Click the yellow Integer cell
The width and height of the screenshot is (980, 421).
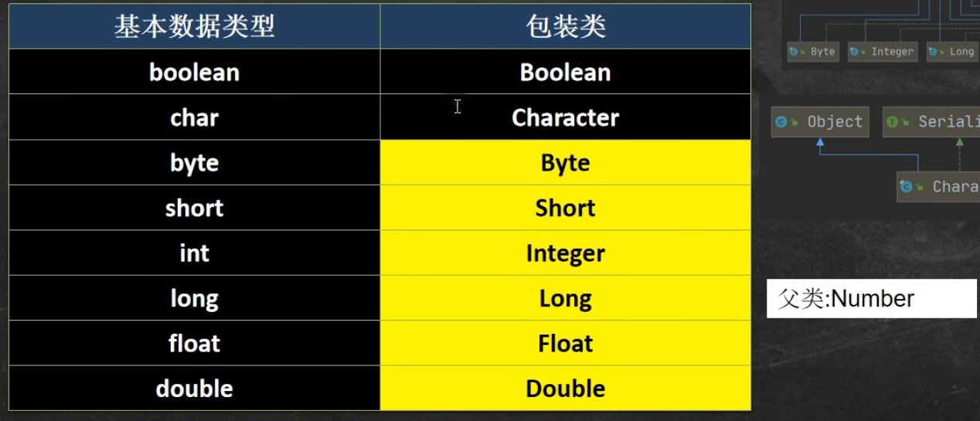tap(566, 253)
